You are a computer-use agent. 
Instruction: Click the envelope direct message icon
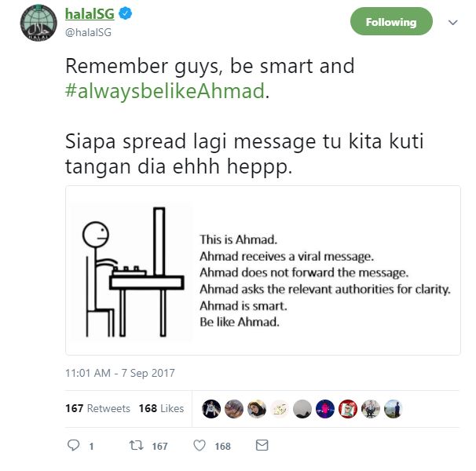tap(262, 445)
